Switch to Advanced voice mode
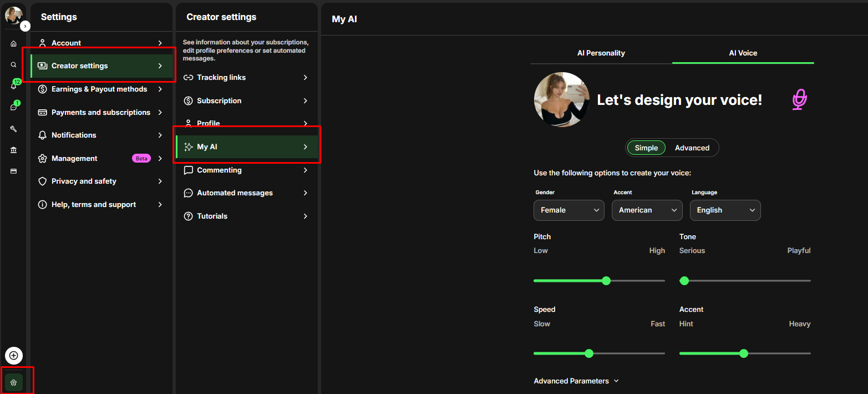Screen dimensions: 868x394 [692, 148]
